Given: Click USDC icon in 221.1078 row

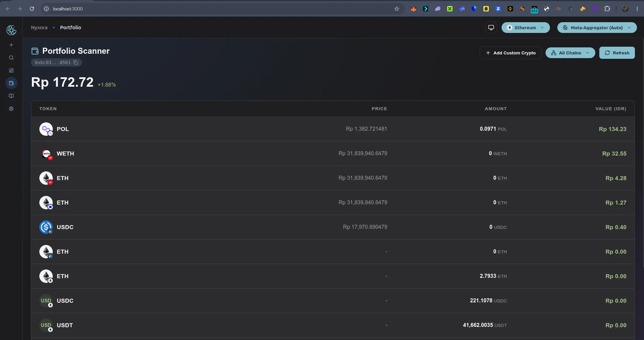Looking at the screenshot, I should tap(46, 301).
